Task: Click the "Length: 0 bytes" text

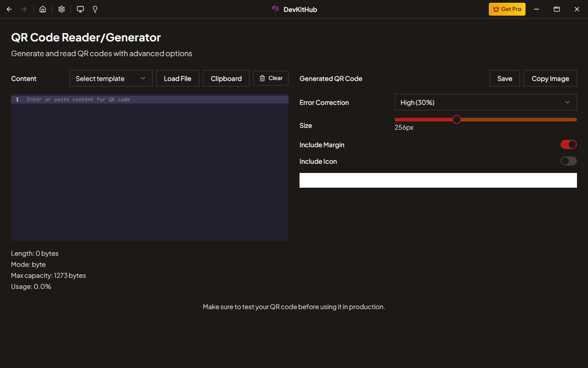Action: [x=35, y=253]
